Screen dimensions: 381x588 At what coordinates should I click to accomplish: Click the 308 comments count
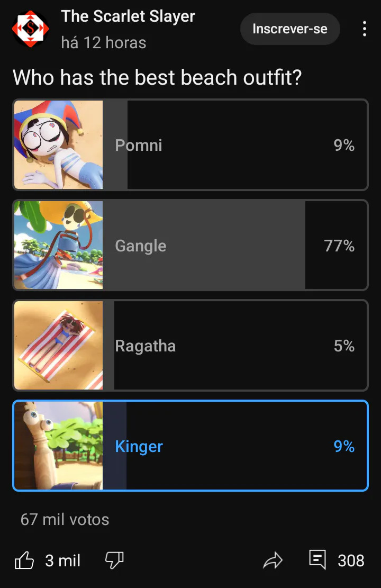pos(351,560)
